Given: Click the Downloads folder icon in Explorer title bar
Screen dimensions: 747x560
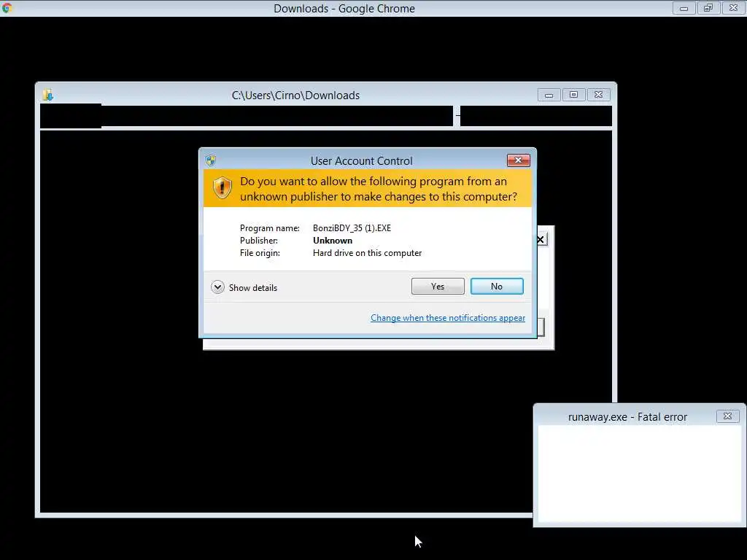Looking at the screenshot, I should [47, 95].
